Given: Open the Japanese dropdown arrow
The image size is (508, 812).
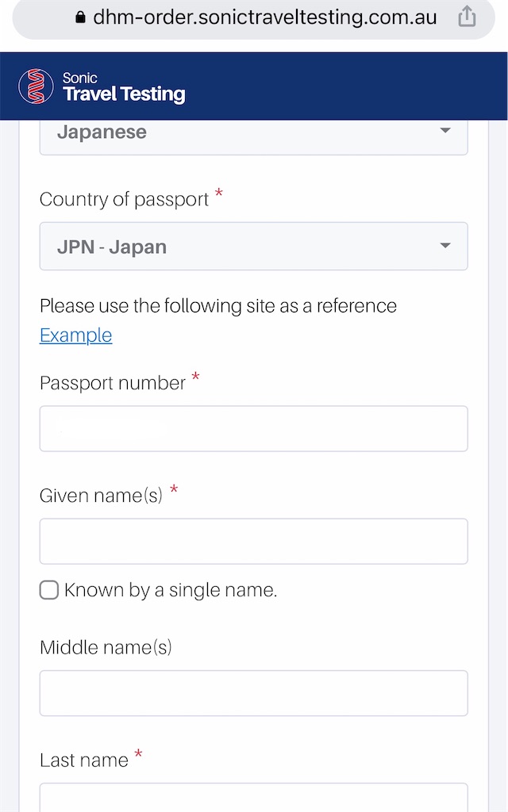Looking at the screenshot, I should pyautogui.click(x=445, y=131).
